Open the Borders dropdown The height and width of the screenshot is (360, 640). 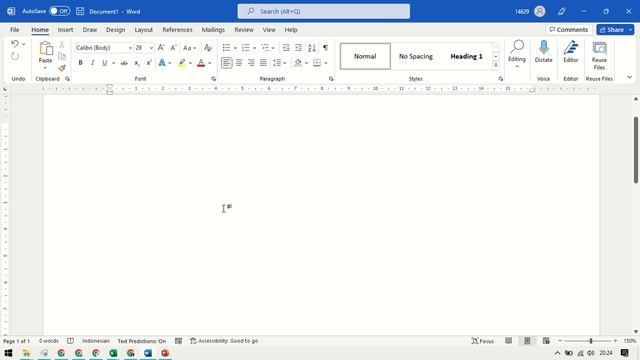[326, 63]
